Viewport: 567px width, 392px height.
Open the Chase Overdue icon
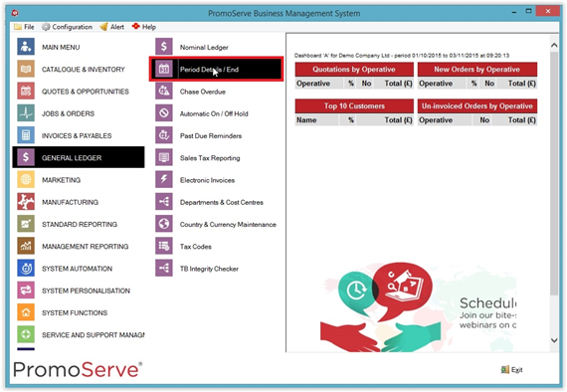tap(164, 91)
